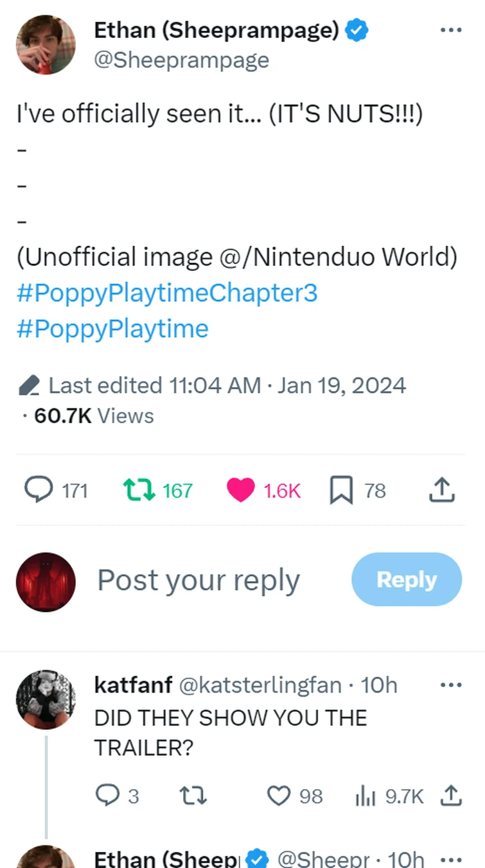Open more options on Ethan's main post
The image size is (485, 868).
pyautogui.click(x=450, y=30)
